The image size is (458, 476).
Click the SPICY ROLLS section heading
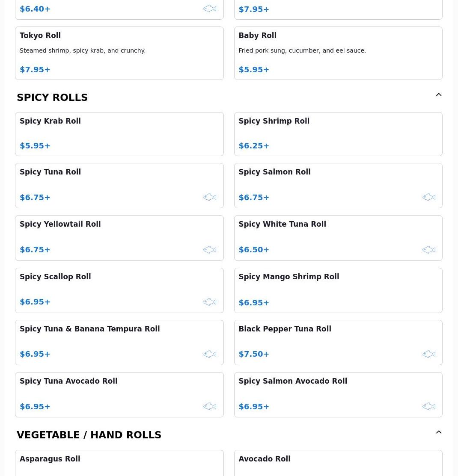pos(52,98)
